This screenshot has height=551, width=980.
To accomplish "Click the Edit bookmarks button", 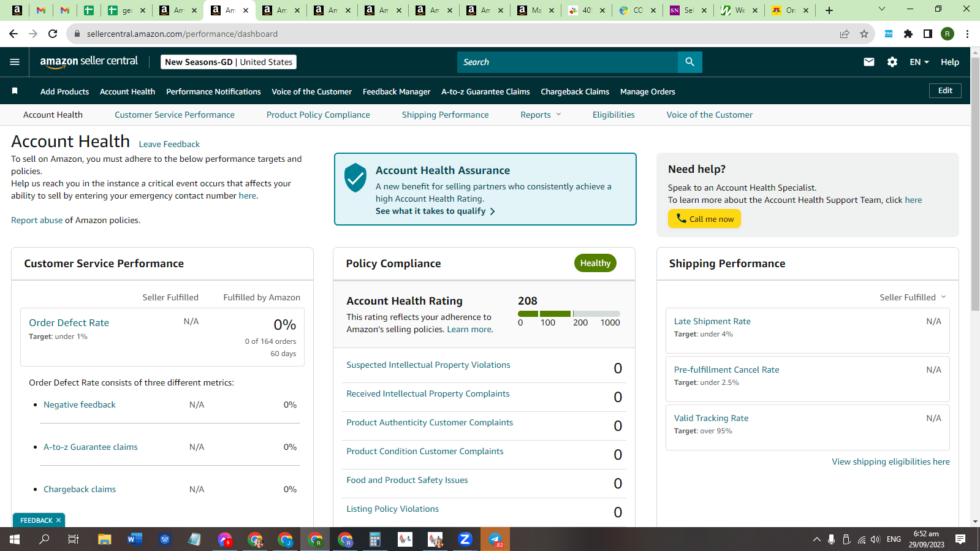I will pos(945,91).
